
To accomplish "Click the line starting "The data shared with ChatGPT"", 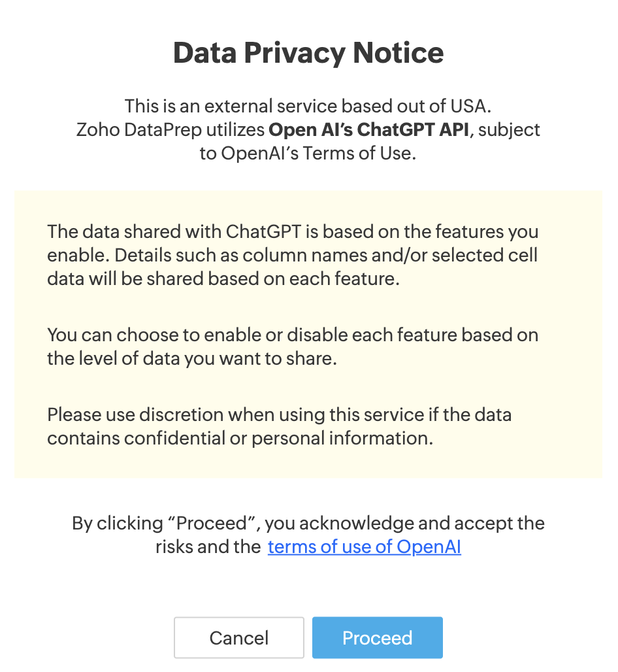I will pos(293,231).
